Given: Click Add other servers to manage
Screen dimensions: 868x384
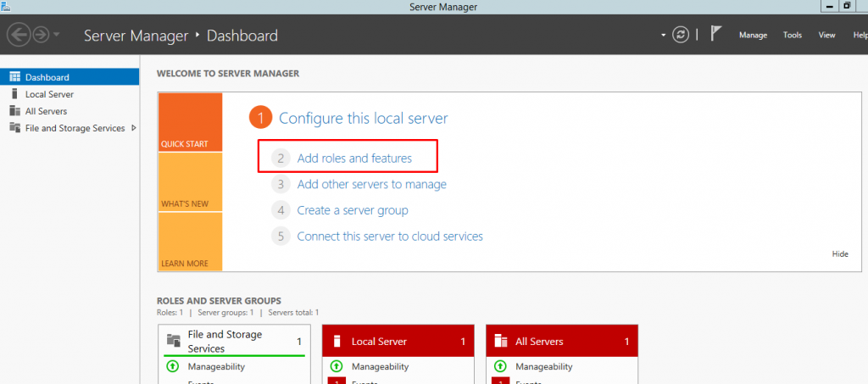Looking at the screenshot, I should click(371, 184).
